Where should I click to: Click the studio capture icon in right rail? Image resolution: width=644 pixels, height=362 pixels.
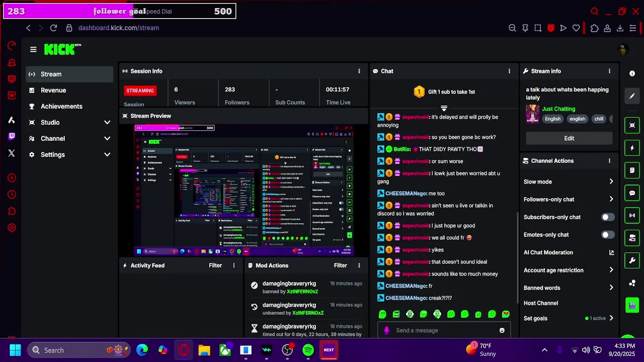632,125
